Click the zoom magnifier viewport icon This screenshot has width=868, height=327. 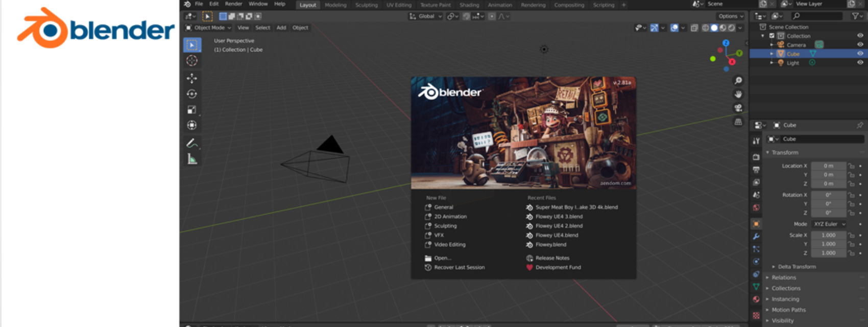[x=738, y=81]
